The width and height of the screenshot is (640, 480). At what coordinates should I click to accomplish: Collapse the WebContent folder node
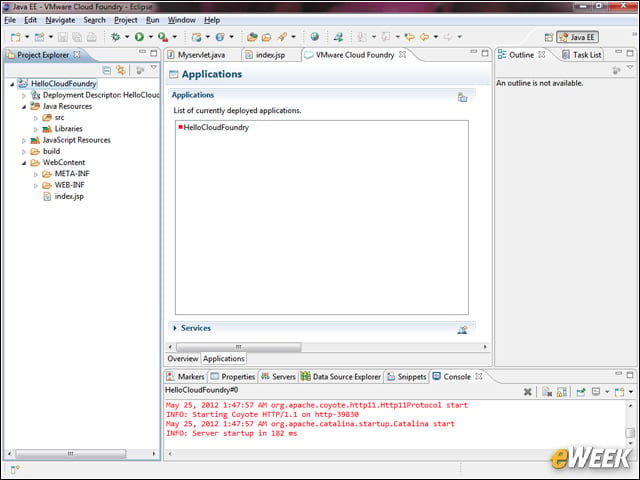point(24,163)
